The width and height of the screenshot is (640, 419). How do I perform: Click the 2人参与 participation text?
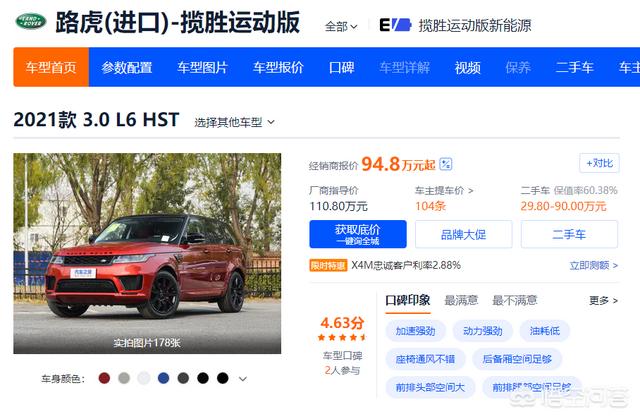pyautogui.click(x=342, y=370)
